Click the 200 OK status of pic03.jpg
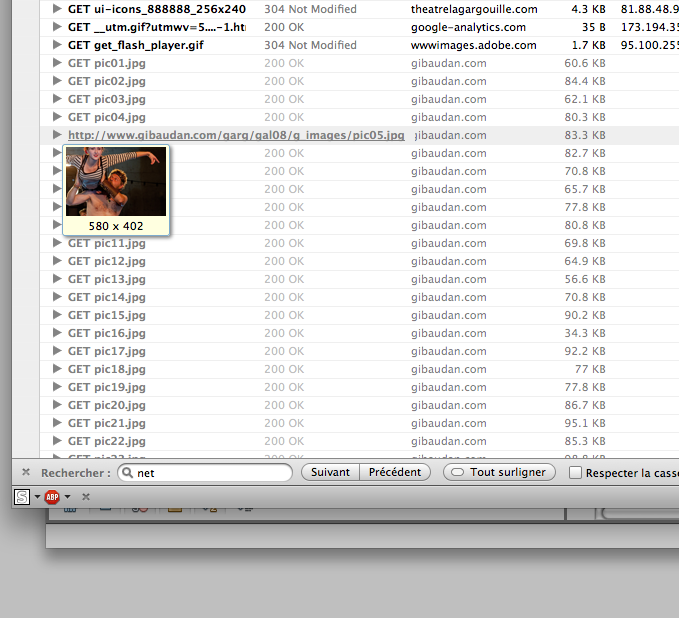This screenshot has height=618, width=679. pos(284,99)
